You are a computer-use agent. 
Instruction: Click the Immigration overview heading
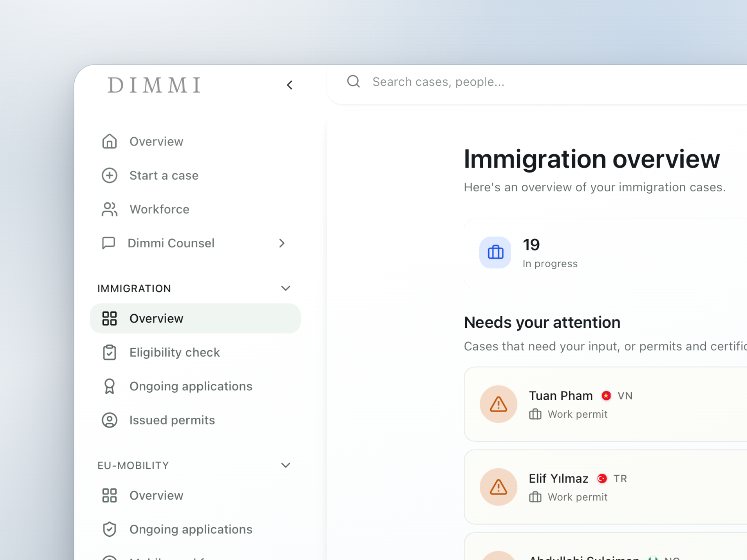tap(592, 159)
